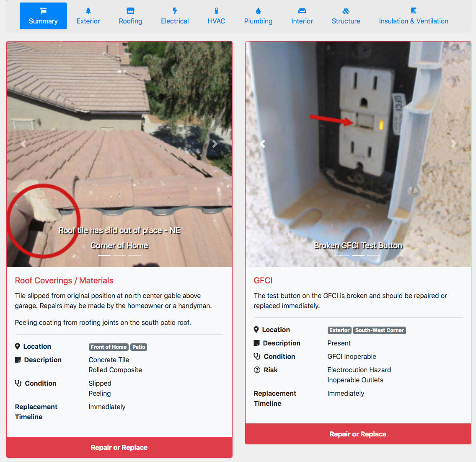
Task: Click the HVAC thermometer icon
Action: coord(216,11)
